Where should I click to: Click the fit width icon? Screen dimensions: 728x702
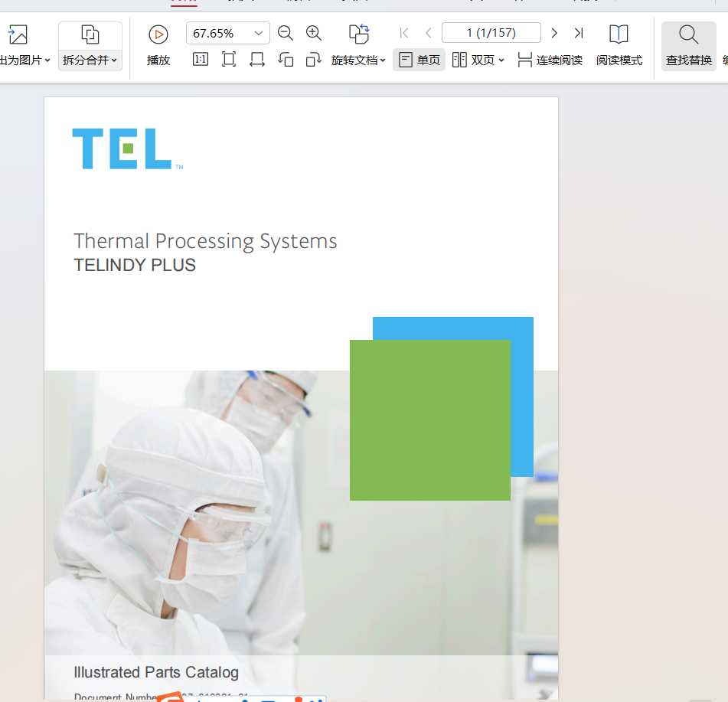click(256, 60)
